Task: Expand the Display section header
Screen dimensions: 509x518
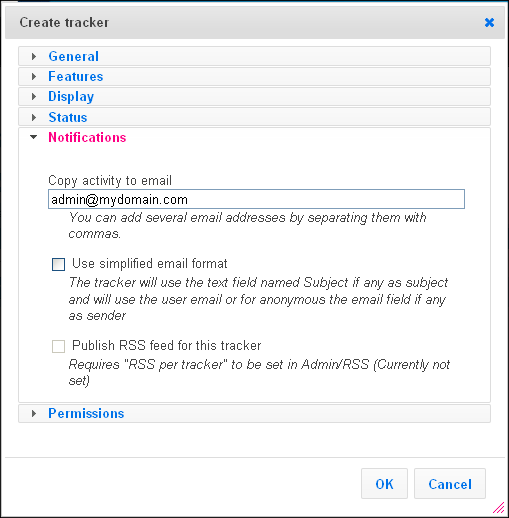Action: 254,97
